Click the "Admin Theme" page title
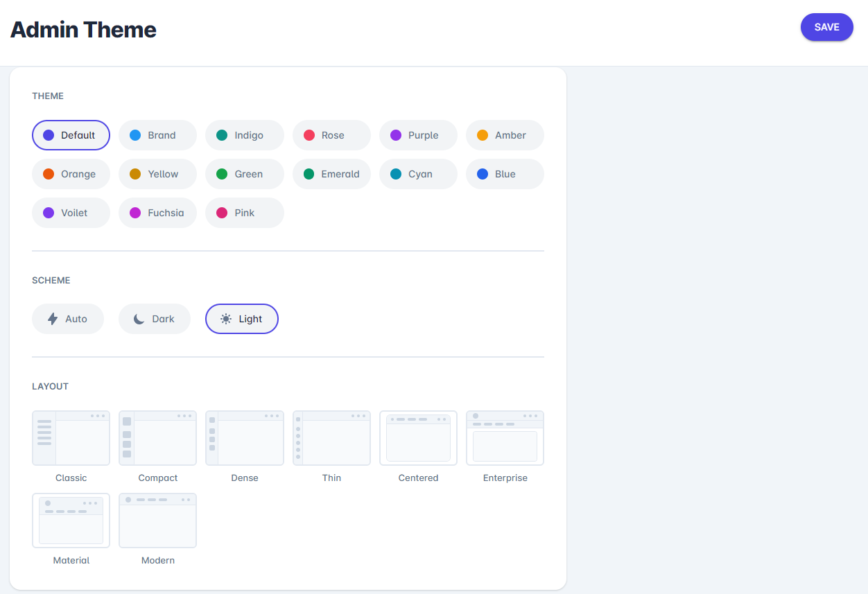 [83, 30]
